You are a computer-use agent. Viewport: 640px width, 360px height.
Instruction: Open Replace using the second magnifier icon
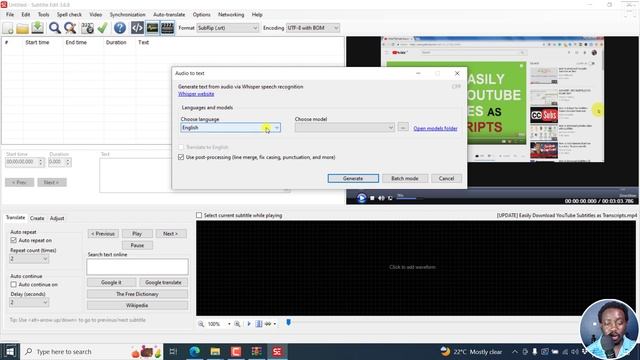tap(70, 28)
